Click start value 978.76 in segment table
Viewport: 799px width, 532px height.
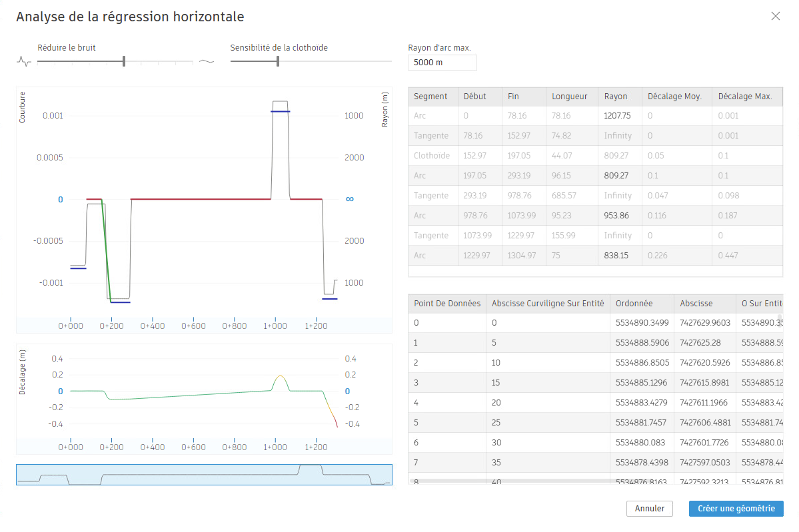point(475,215)
